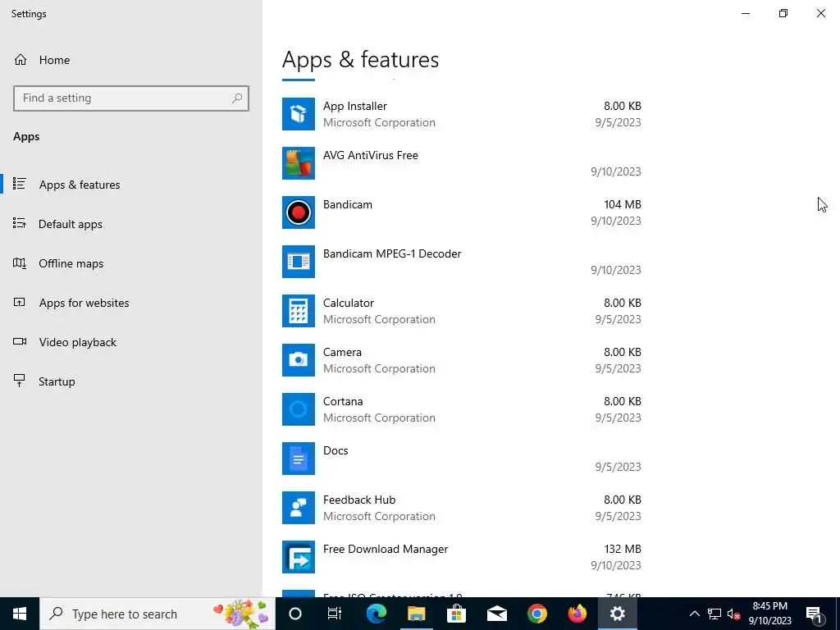Select the Bandicam MPEG-1 Decoder text
This screenshot has width=840, height=630.
(x=391, y=254)
